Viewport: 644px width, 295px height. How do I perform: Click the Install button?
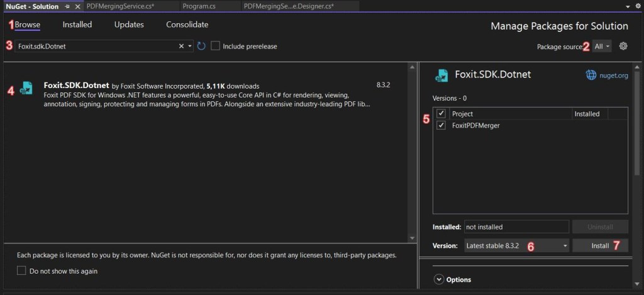point(600,246)
